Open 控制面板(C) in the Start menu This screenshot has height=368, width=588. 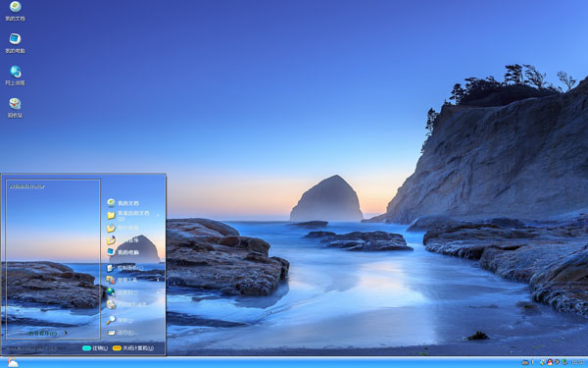[x=125, y=268]
